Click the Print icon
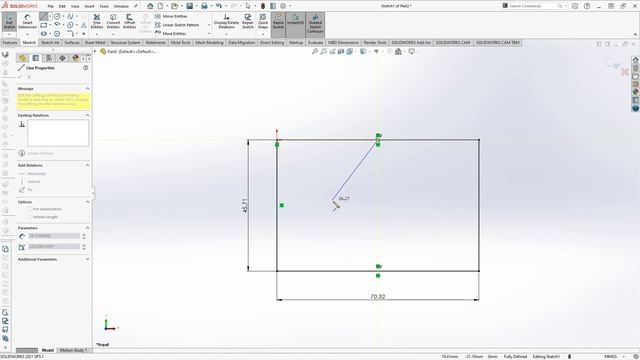Image resolution: width=640 pixels, height=360 pixels. click(204, 6)
